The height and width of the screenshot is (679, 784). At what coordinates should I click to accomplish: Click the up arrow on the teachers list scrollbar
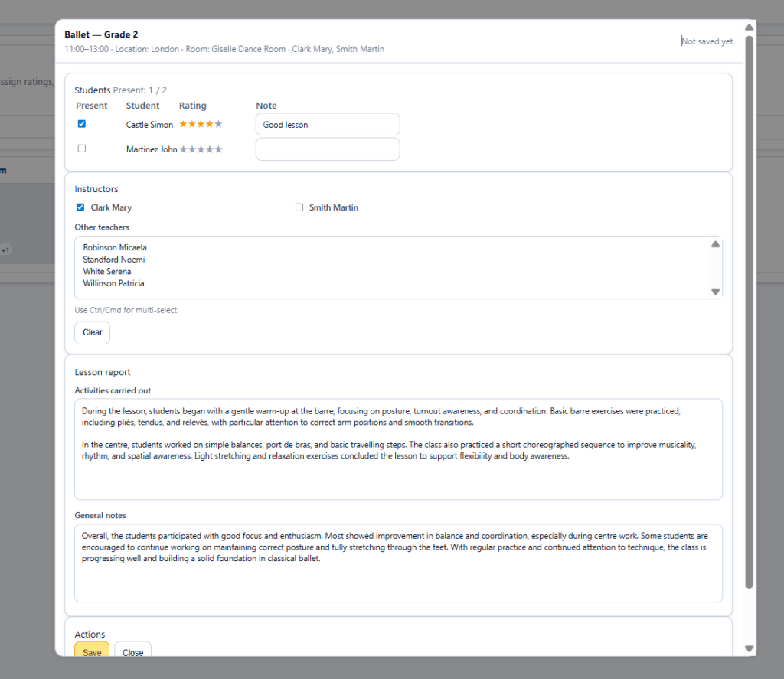coord(715,243)
